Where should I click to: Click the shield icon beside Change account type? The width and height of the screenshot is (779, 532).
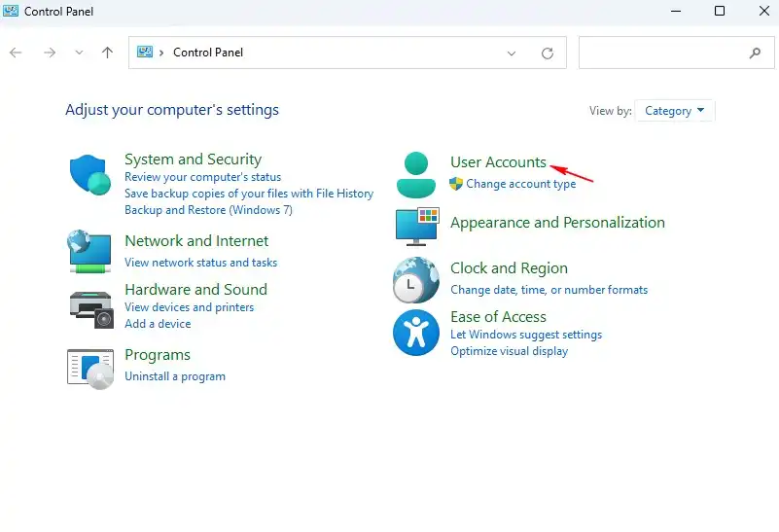(x=455, y=184)
